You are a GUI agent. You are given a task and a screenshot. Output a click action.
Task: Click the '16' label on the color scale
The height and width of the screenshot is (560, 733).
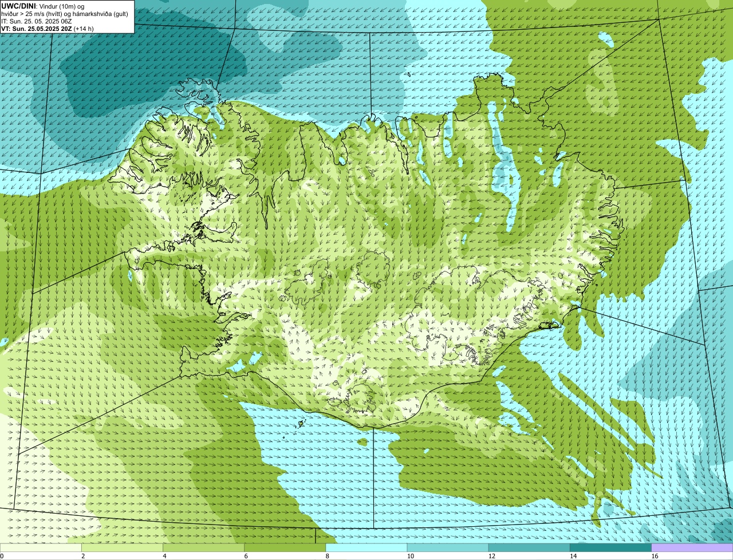click(655, 556)
